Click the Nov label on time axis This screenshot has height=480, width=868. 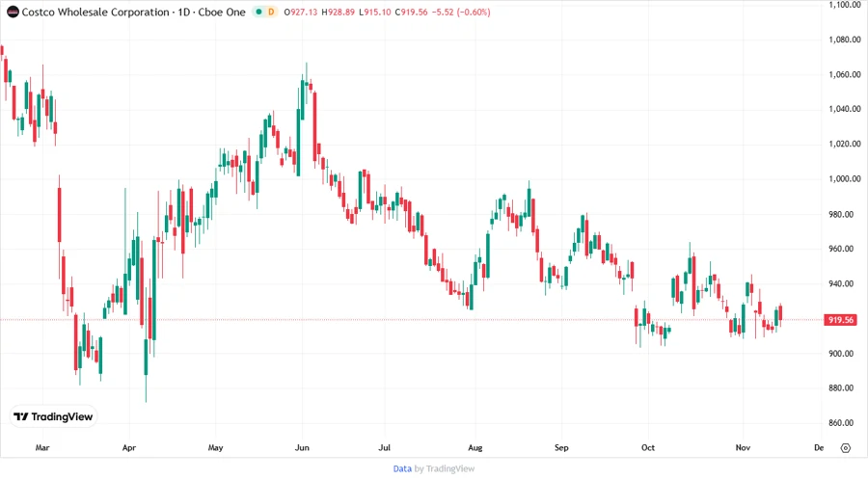[743, 447]
